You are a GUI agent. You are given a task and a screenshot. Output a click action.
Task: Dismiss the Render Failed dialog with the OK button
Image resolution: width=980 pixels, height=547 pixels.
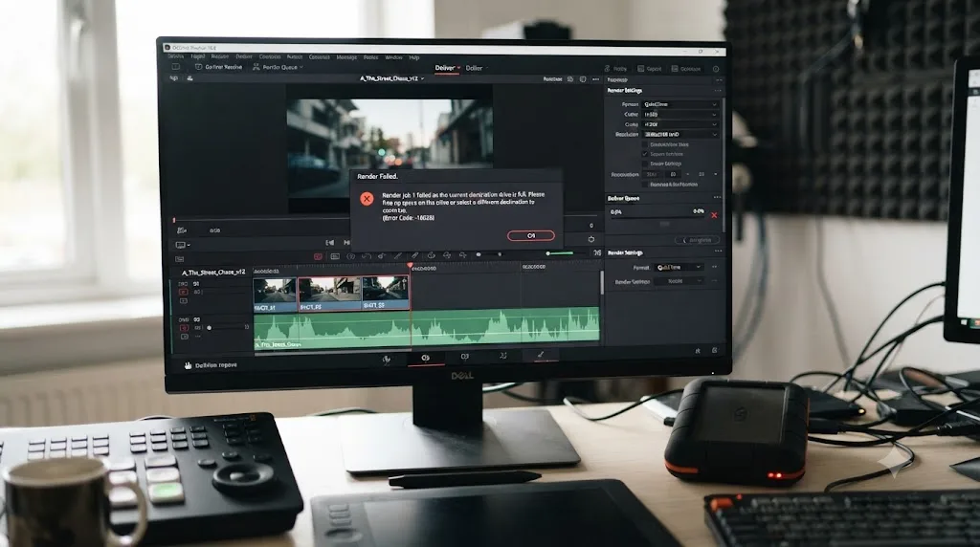click(530, 235)
